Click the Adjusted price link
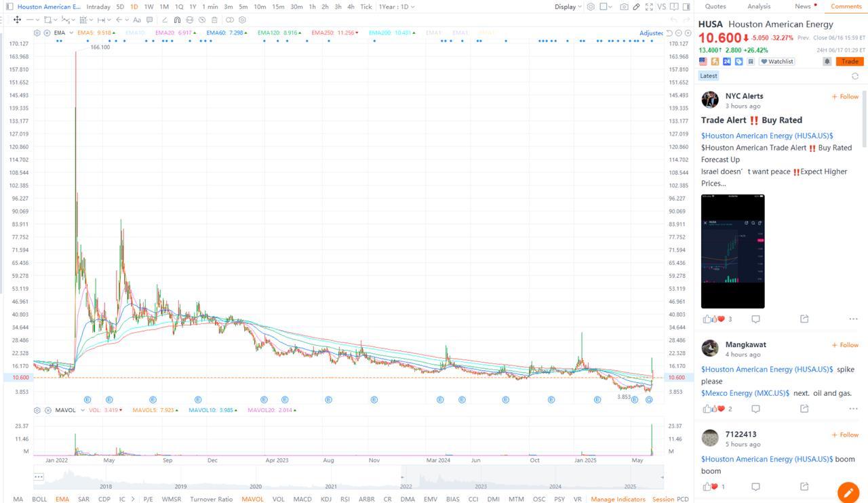 (x=651, y=33)
